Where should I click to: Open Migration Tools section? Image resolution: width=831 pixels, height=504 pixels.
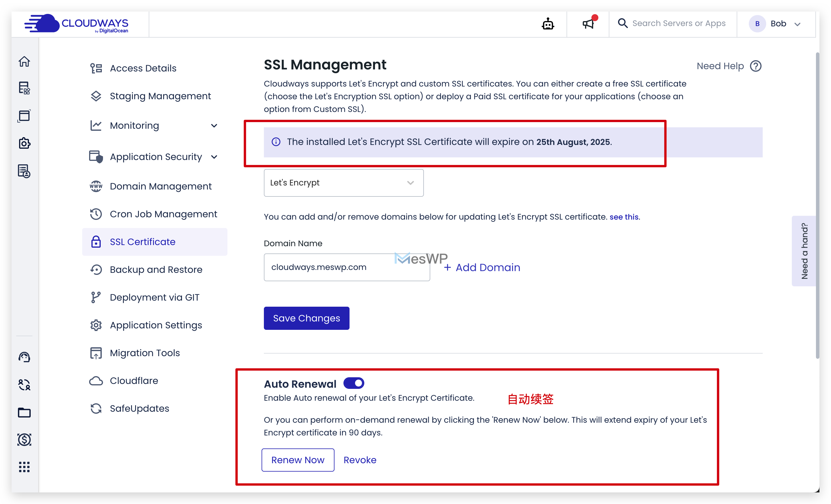[155, 353]
